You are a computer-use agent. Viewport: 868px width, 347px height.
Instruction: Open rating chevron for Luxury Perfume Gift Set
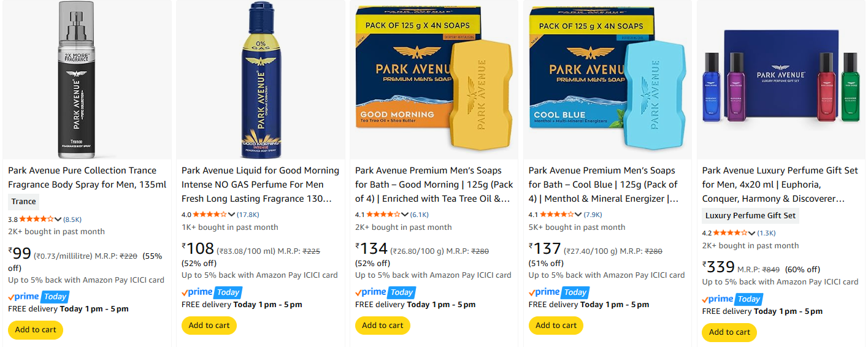753,233
